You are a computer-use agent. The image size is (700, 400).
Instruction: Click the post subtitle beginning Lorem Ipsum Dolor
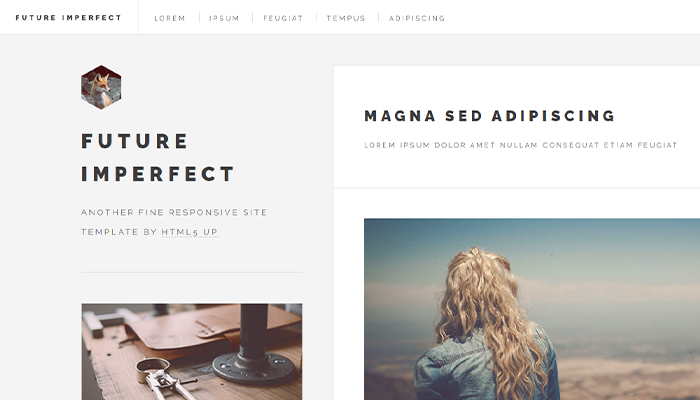click(521, 145)
